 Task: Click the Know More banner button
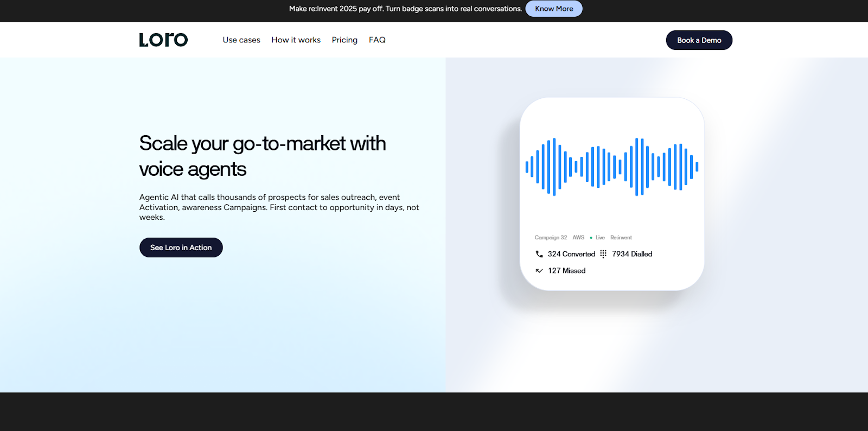click(554, 9)
